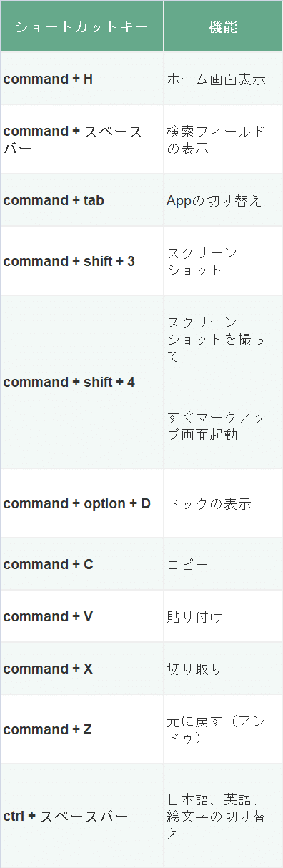Select the command + option + D cell
The height and width of the screenshot is (868, 283).
tap(81, 503)
